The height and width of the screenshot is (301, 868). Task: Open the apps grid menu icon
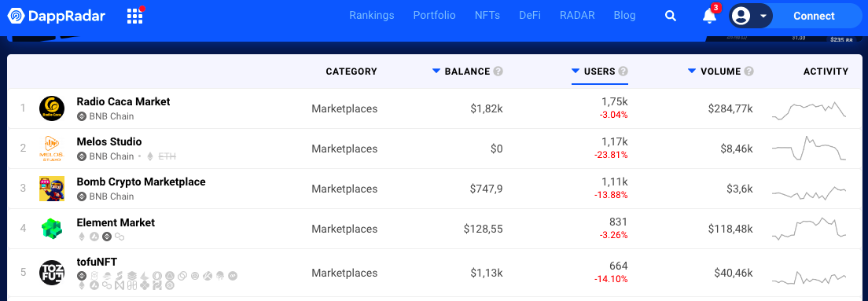click(134, 16)
